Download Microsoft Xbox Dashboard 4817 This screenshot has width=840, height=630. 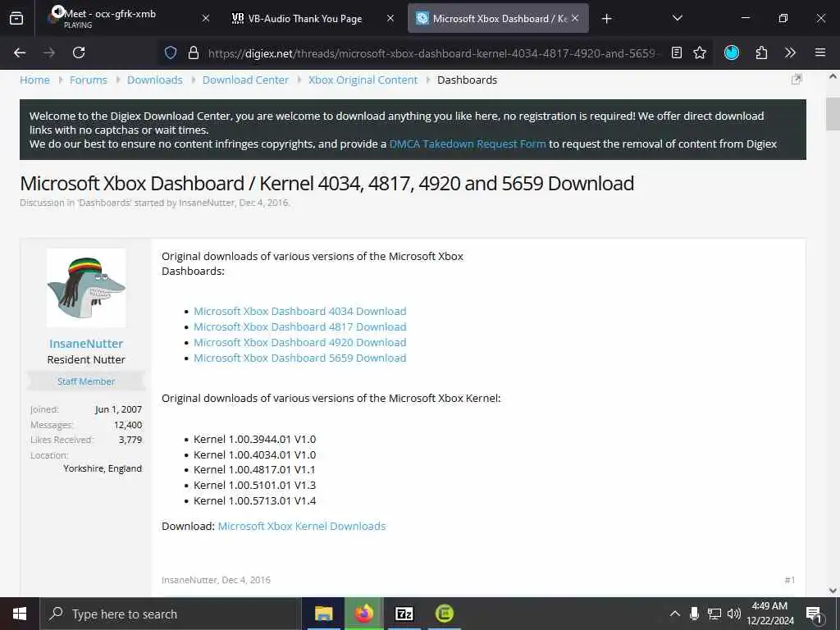(x=300, y=326)
